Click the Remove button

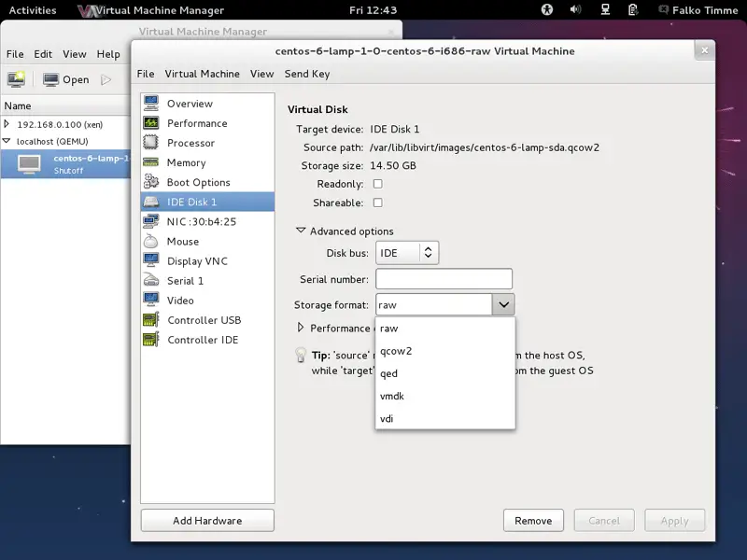(x=533, y=521)
